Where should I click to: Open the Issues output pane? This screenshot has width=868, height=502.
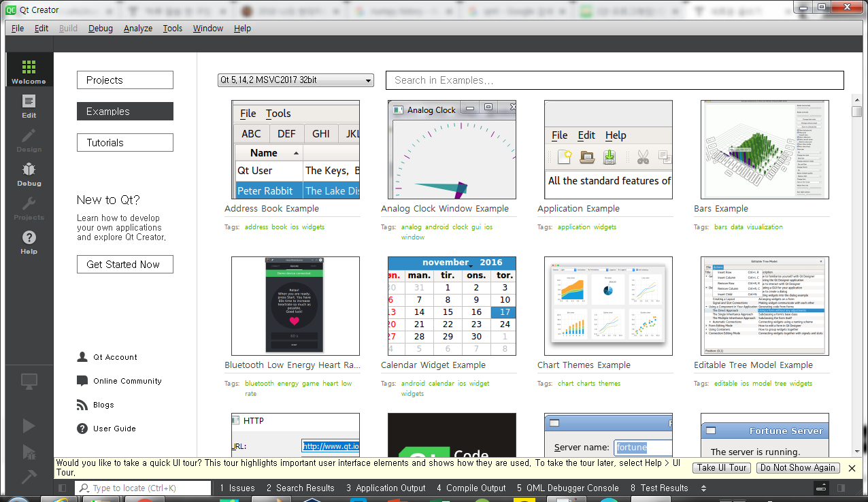click(x=237, y=488)
